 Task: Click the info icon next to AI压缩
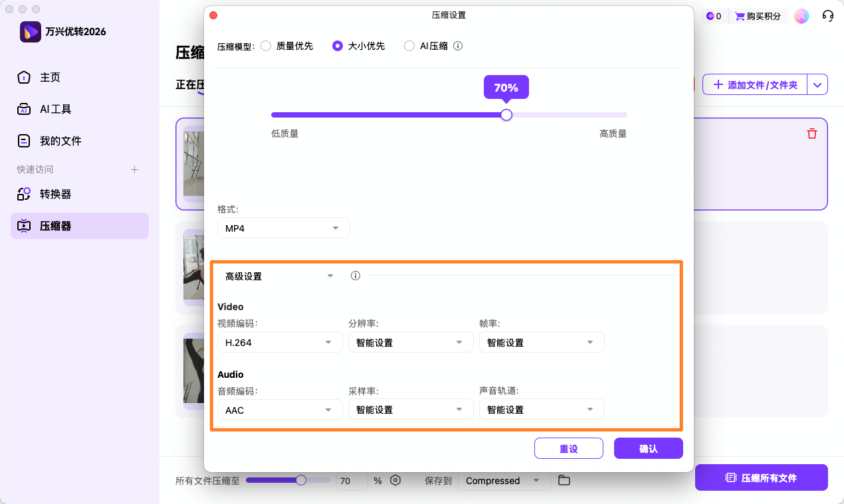pyautogui.click(x=459, y=45)
